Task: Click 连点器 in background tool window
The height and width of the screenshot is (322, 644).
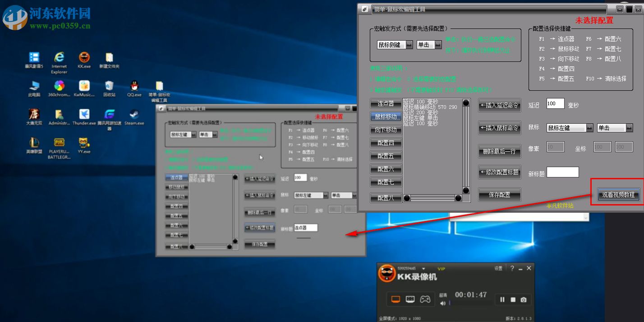Action: (176, 177)
